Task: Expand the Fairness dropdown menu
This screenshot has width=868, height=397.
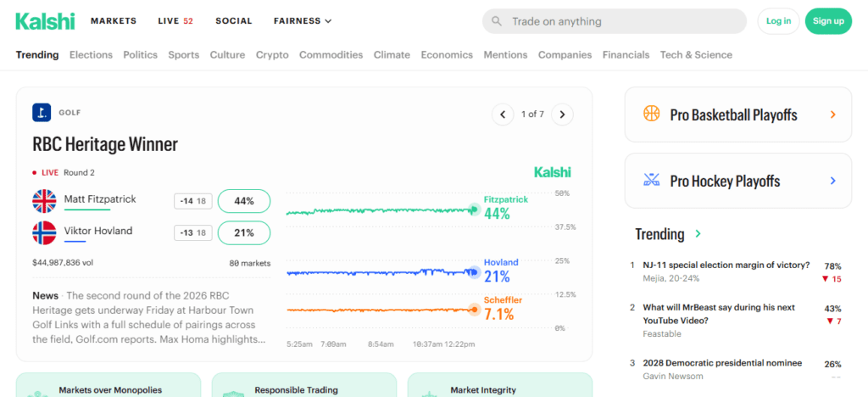Action: [303, 21]
